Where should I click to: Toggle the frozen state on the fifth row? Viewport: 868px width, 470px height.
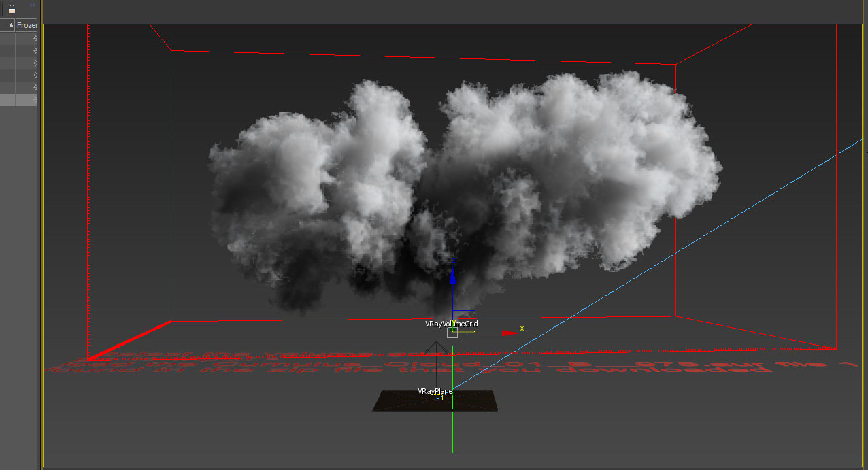click(x=34, y=86)
